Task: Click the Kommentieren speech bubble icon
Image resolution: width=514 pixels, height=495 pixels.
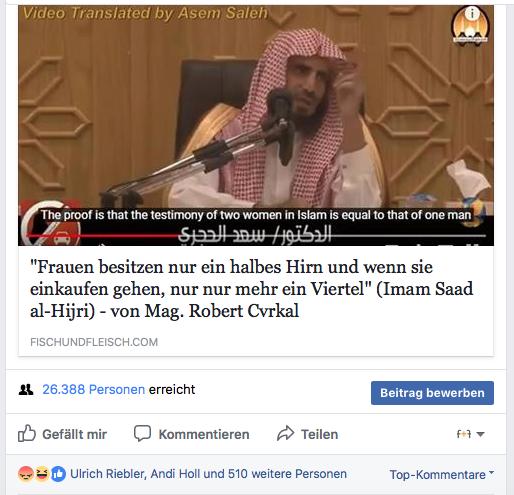Action: [x=142, y=434]
